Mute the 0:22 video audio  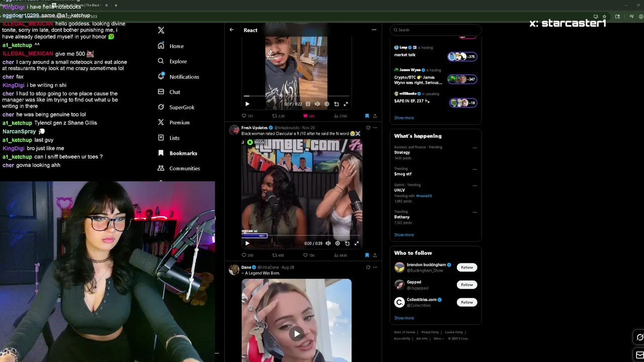[317, 104]
